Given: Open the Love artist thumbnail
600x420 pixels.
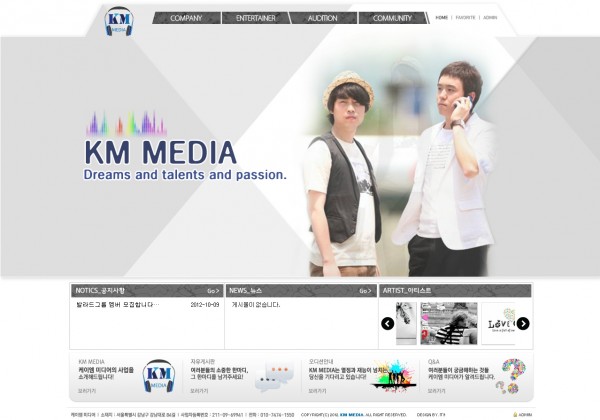Looking at the screenshot, I should tap(498, 323).
